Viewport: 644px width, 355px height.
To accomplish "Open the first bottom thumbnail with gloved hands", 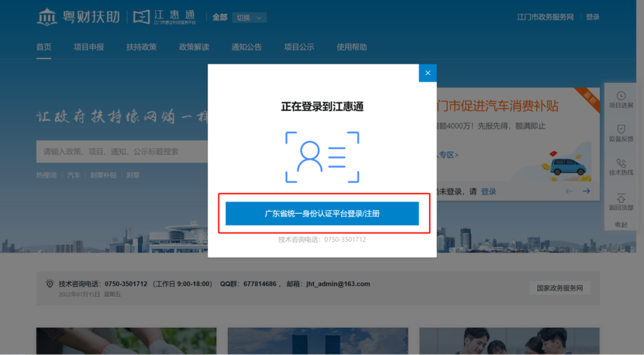I will [126, 341].
